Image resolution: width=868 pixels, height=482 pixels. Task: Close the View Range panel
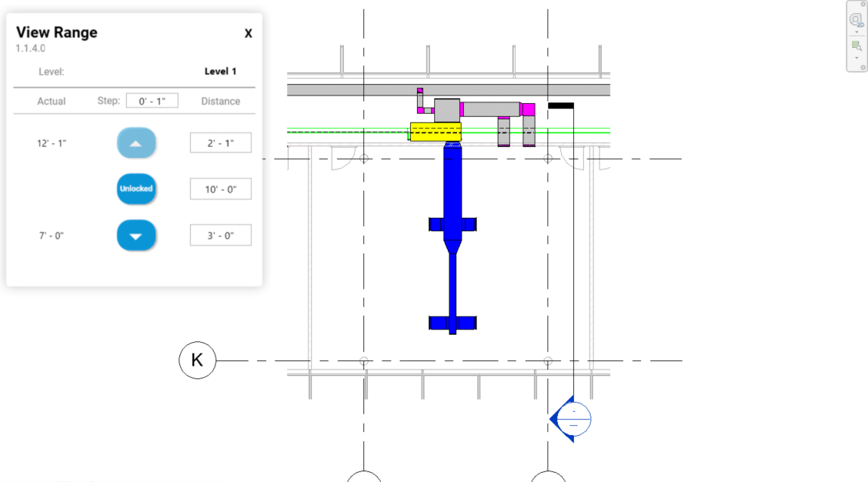click(x=249, y=33)
